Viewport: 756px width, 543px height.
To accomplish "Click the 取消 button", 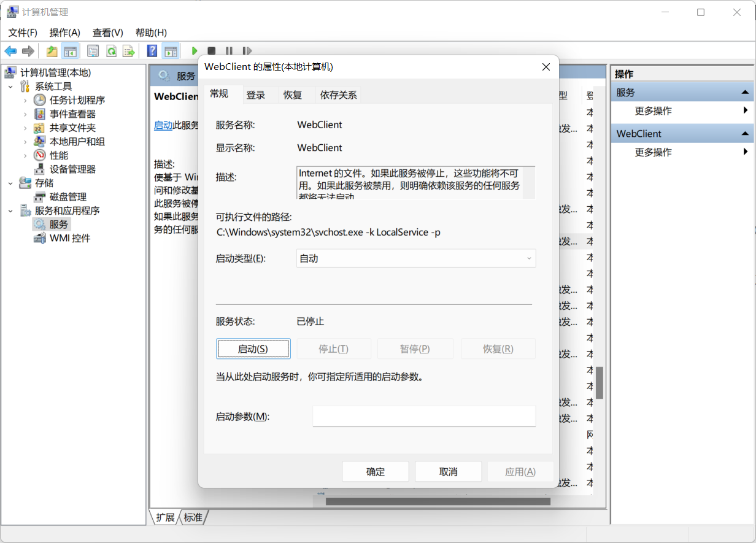I will 449,472.
